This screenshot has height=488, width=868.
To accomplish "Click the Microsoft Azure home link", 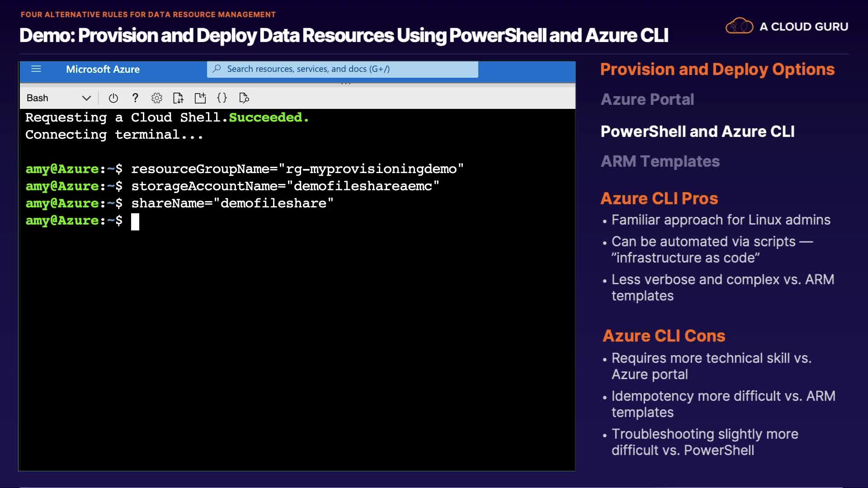I will click(x=103, y=69).
